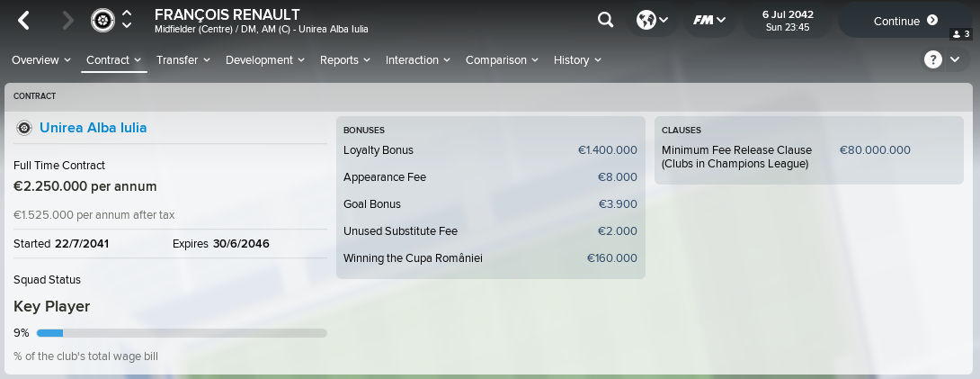Click the forward navigation arrow icon
980x379 pixels.
point(67,21)
